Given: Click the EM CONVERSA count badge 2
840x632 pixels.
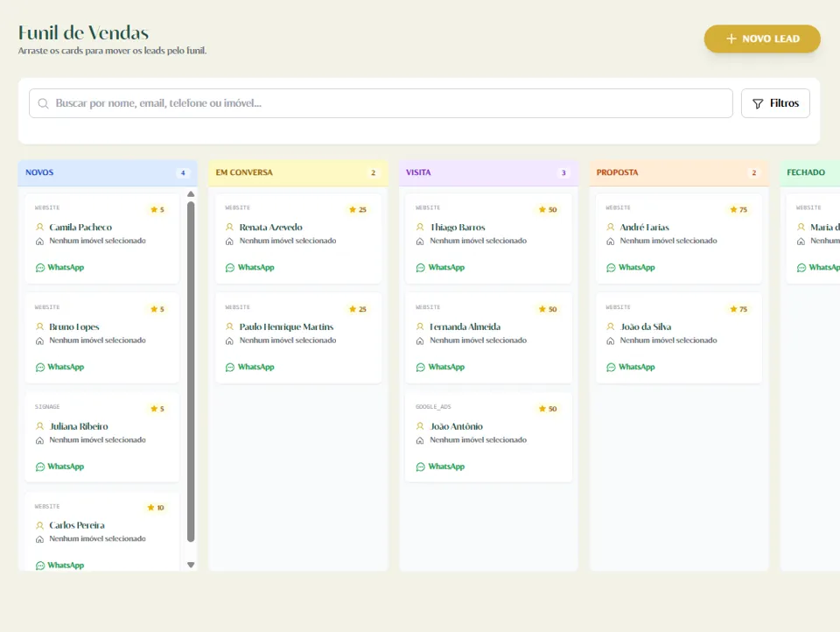Looking at the screenshot, I should [374, 172].
